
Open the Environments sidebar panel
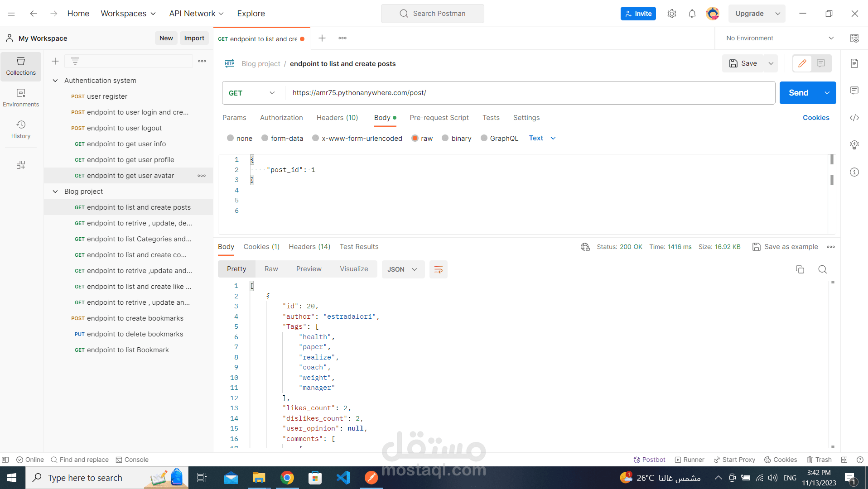click(21, 98)
